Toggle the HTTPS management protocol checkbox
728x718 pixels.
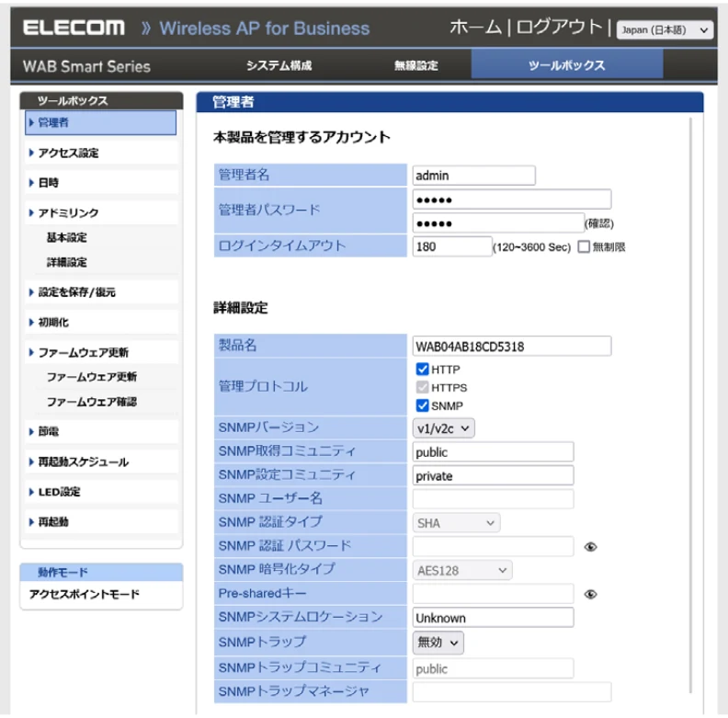(x=422, y=387)
